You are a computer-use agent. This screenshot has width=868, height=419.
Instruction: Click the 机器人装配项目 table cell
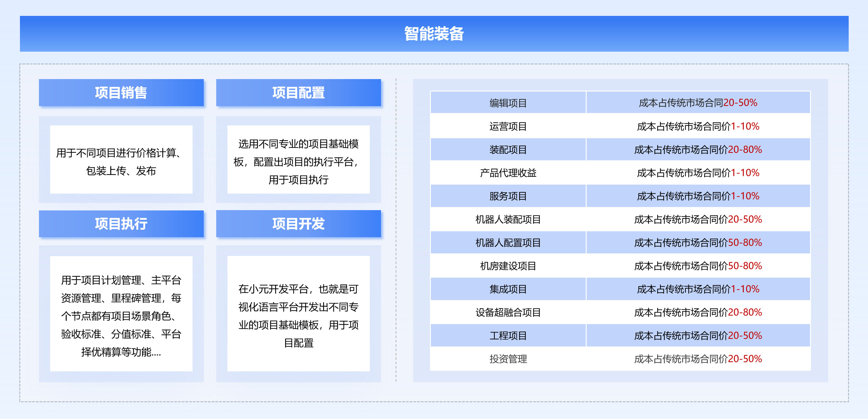pyautogui.click(x=508, y=219)
